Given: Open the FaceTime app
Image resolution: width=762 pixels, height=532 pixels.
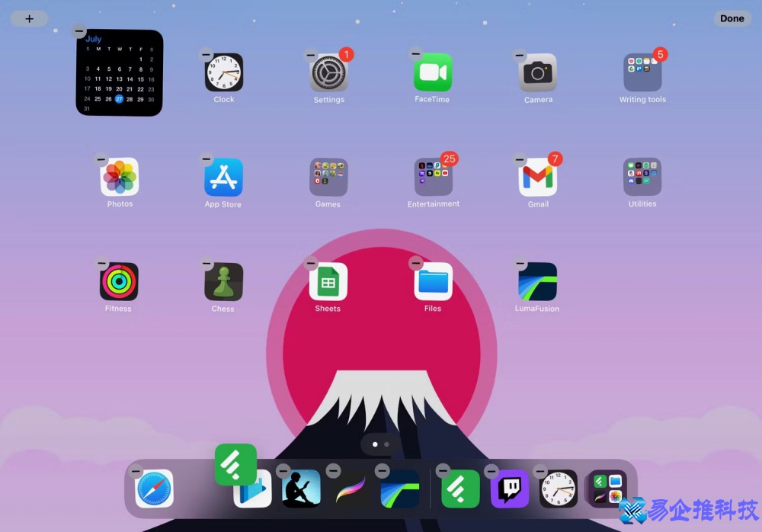Looking at the screenshot, I should (434, 72).
